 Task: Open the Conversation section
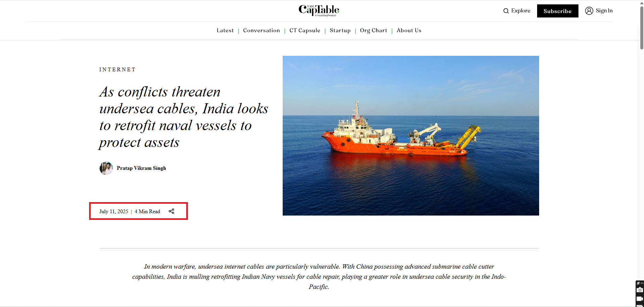pos(261,30)
